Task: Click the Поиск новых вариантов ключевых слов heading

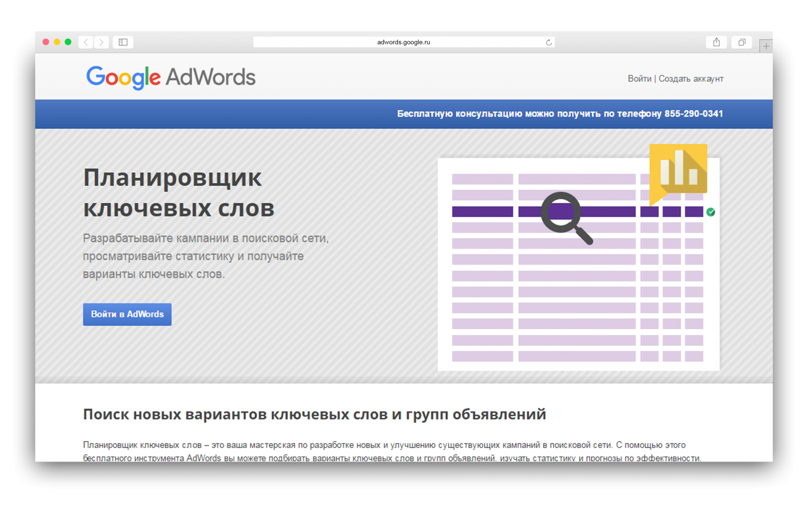Action: [x=314, y=414]
